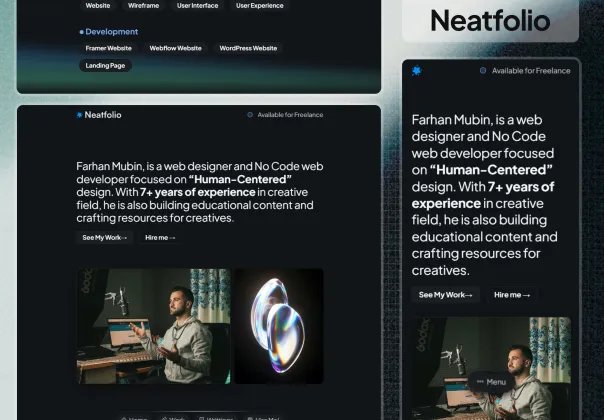Click the status dot icon in mobile header
Viewport: 604px width, 420px height.
pos(482,71)
